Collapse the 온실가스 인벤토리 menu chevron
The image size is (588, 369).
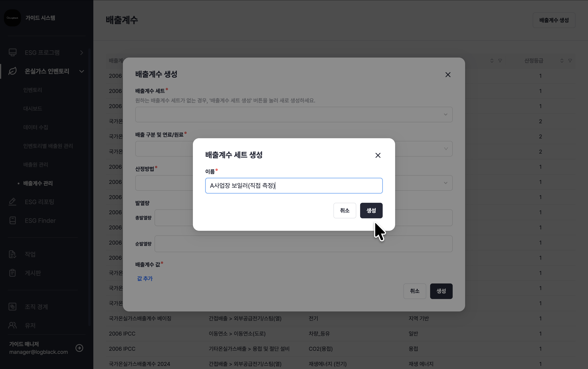pos(82,71)
